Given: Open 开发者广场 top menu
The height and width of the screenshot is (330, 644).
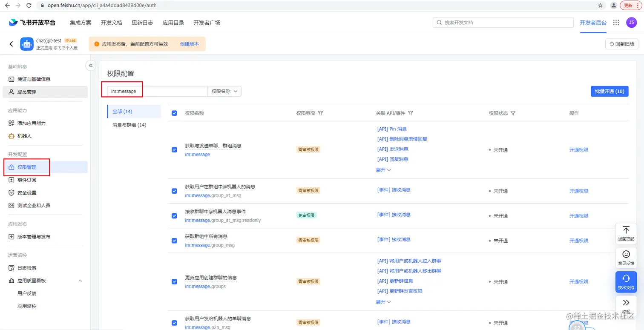Looking at the screenshot, I should click(x=207, y=23).
